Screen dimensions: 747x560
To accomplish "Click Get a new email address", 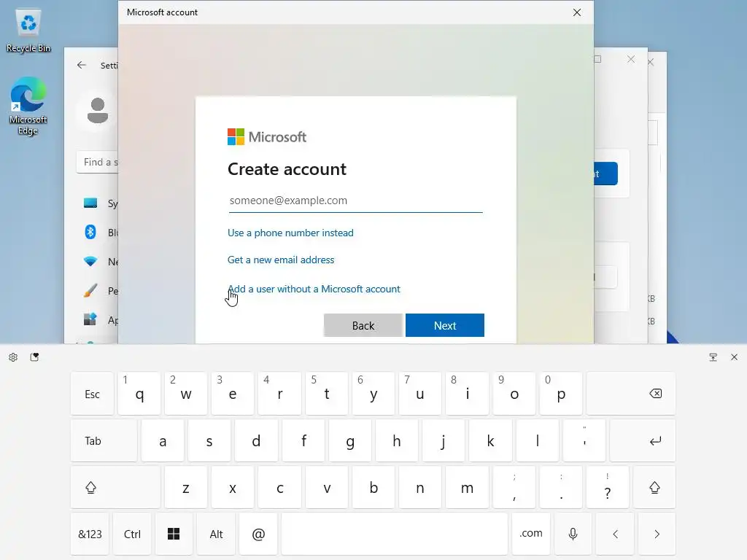I will pos(281,260).
